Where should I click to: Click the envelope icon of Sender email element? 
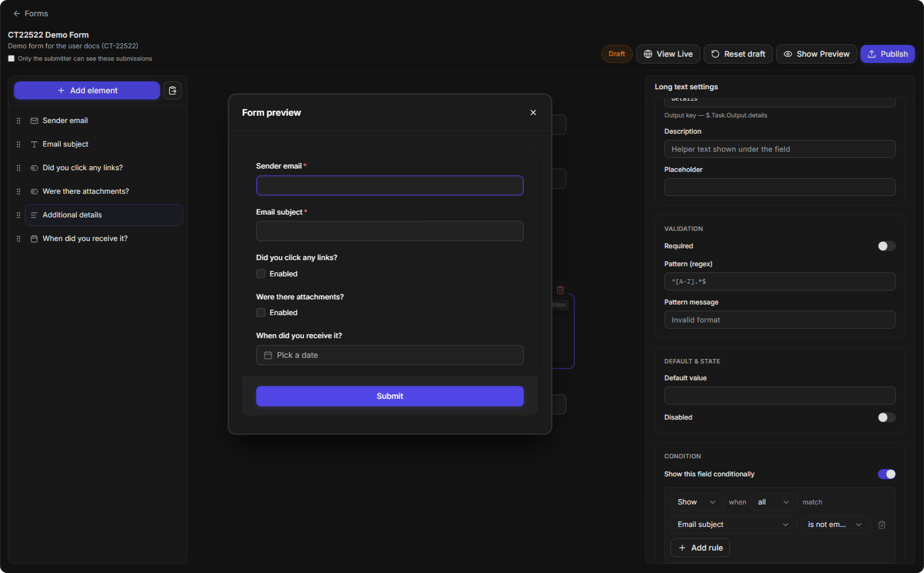click(x=34, y=121)
